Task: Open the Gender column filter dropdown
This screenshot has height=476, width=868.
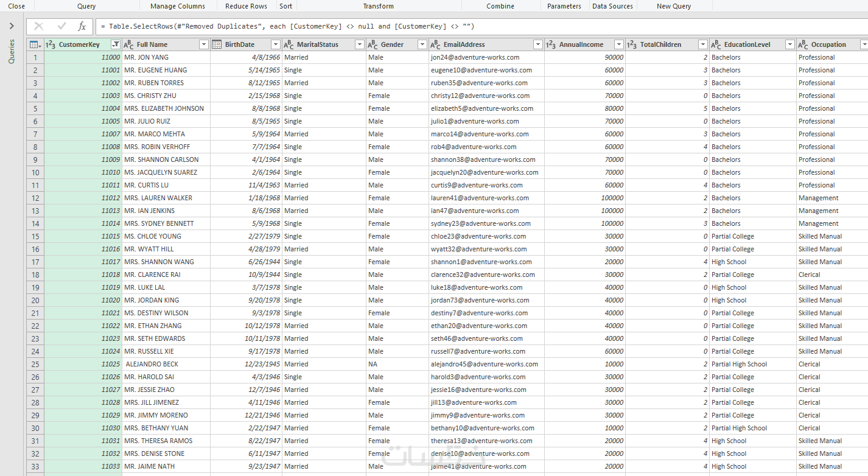Action: tap(422, 44)
